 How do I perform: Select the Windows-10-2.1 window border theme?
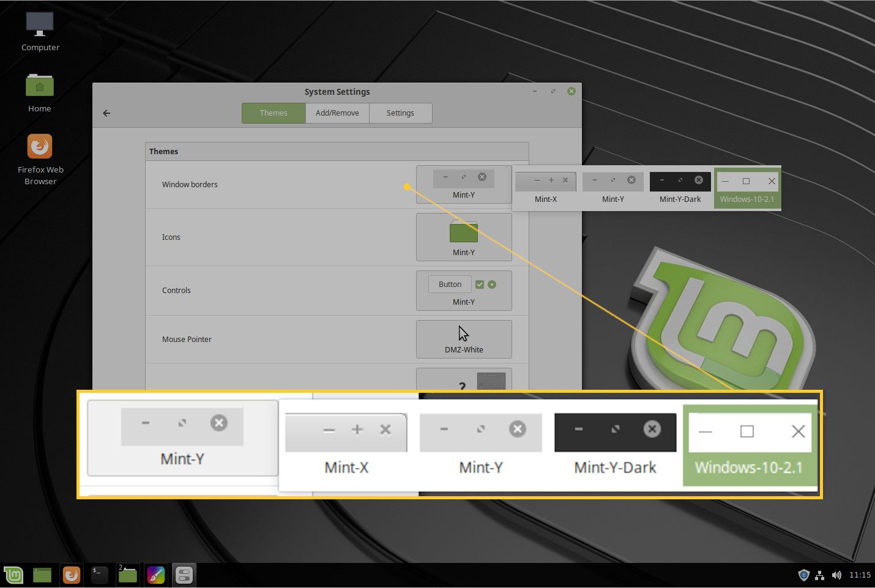click(747, 188)
